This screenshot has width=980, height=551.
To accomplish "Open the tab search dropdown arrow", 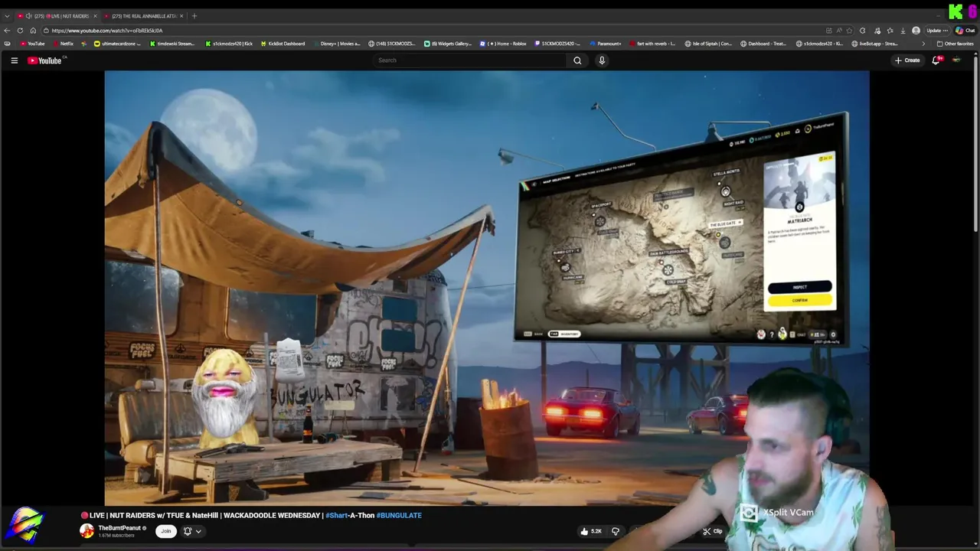I will click(x=7, y=16).
